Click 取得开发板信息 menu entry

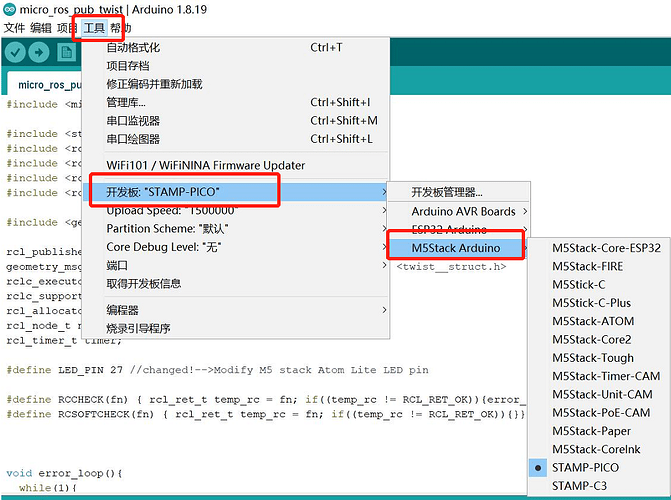[236, 284]
